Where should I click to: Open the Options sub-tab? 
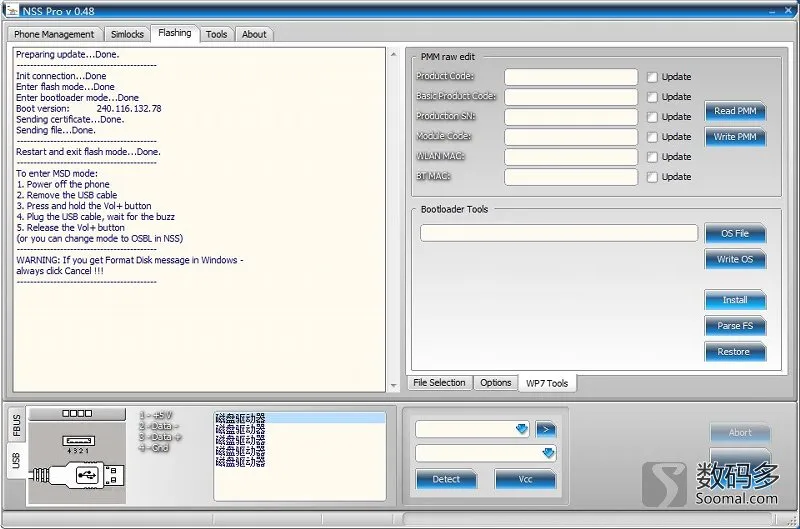495,383
